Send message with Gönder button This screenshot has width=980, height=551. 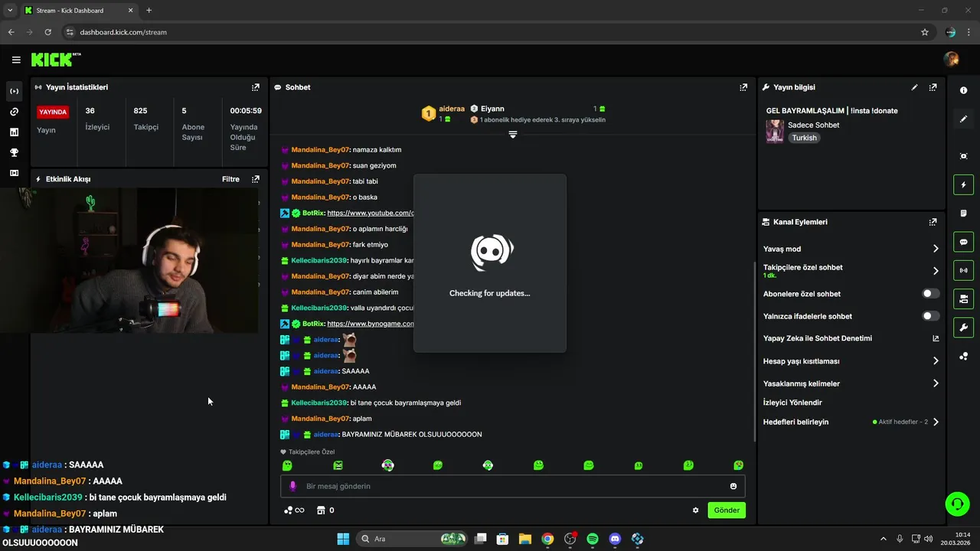point(727,510)
